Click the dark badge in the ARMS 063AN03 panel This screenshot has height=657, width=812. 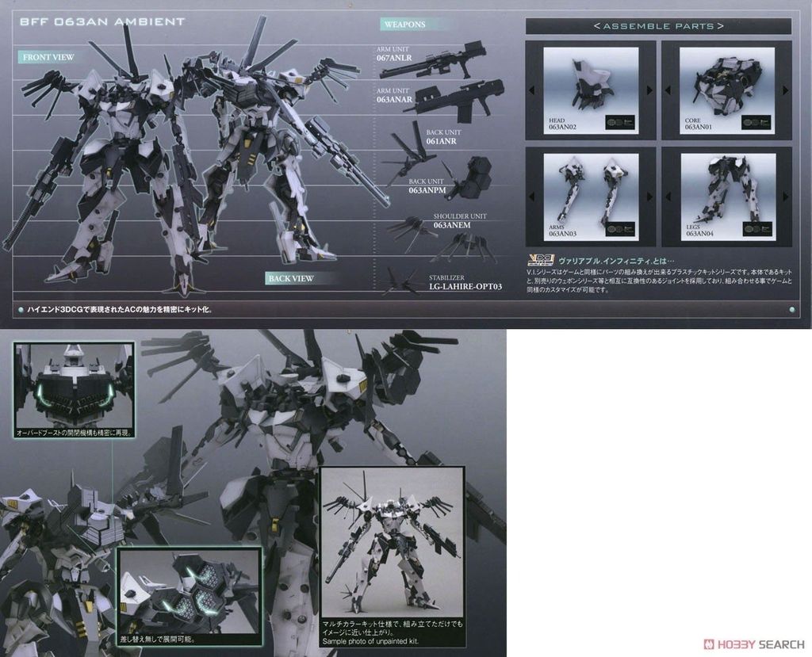pyautogui.click(x=620, y=229)
